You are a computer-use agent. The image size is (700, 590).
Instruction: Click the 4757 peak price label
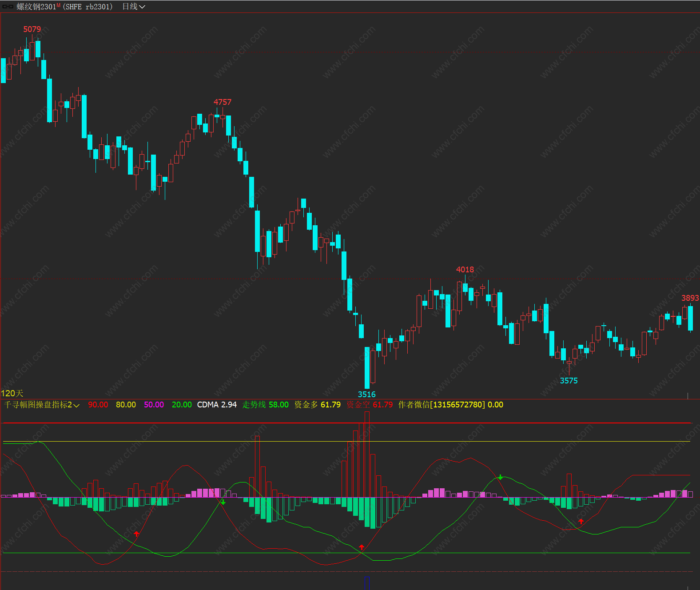pyautogui.click(x=223, y=102)
